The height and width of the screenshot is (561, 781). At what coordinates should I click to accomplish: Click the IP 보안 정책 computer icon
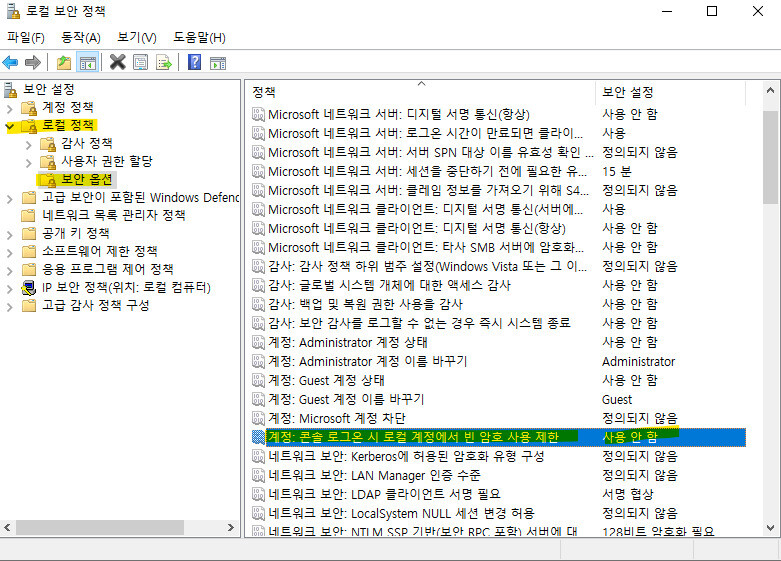tap(29, 287)
